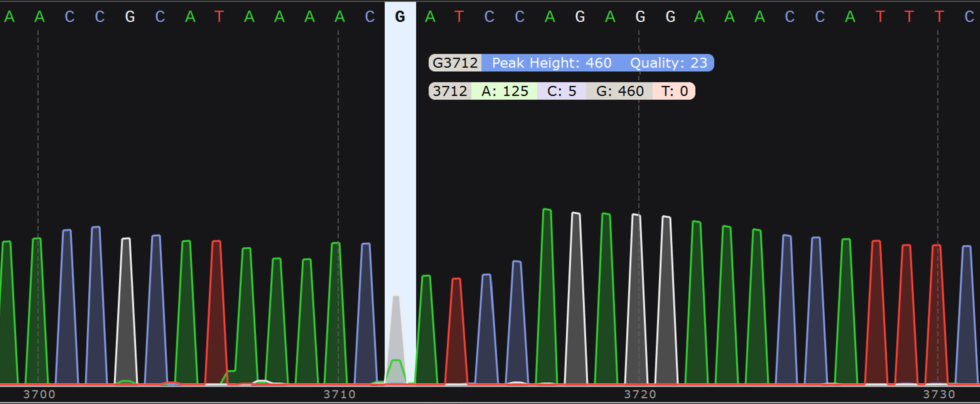Screen dimensions: 980x404
Task: Select the red T base call after the highlighted G
Action: tap(459, 16)
